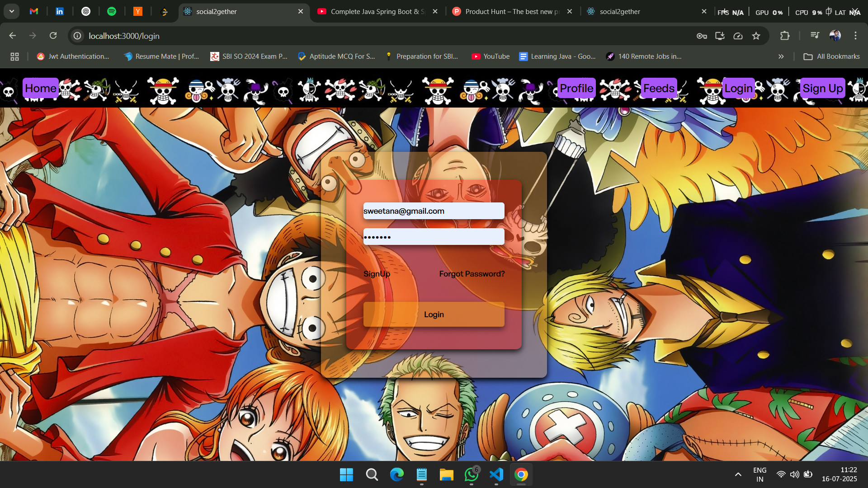
Task: Bookmark this page using the star icon
Action: pos(756,36)
